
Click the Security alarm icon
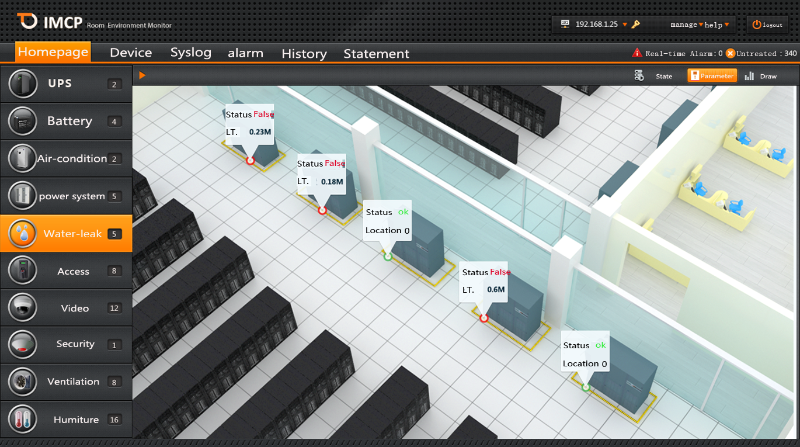(21, 344)
